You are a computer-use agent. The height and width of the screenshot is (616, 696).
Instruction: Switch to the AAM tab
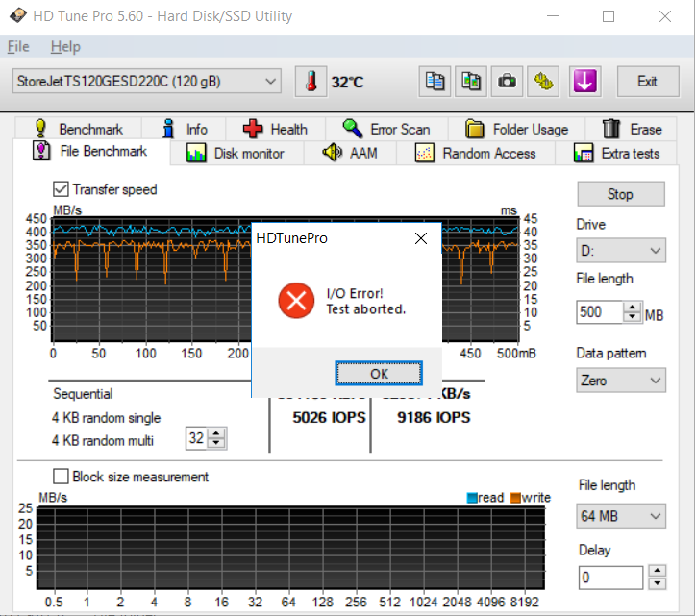click(350, 154)
